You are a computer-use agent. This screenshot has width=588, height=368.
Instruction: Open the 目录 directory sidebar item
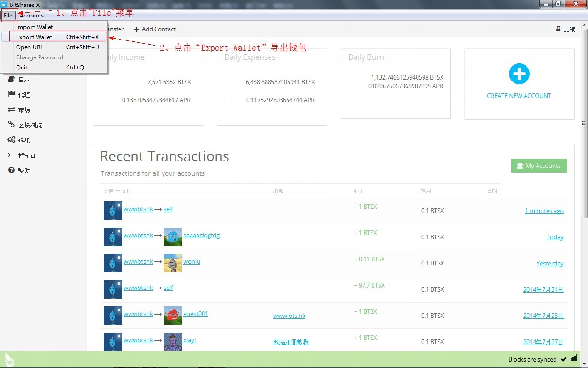pyautogui.click(x=11, y=79)
